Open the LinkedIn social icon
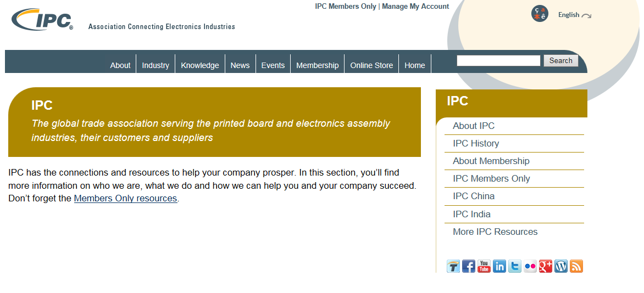The image size is (644, 293). click(499, 266)
